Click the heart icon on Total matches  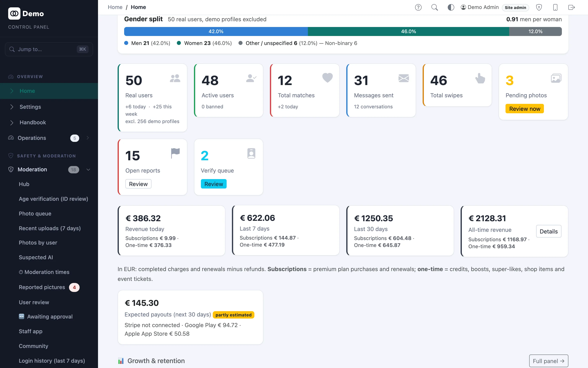pos(327,78)
